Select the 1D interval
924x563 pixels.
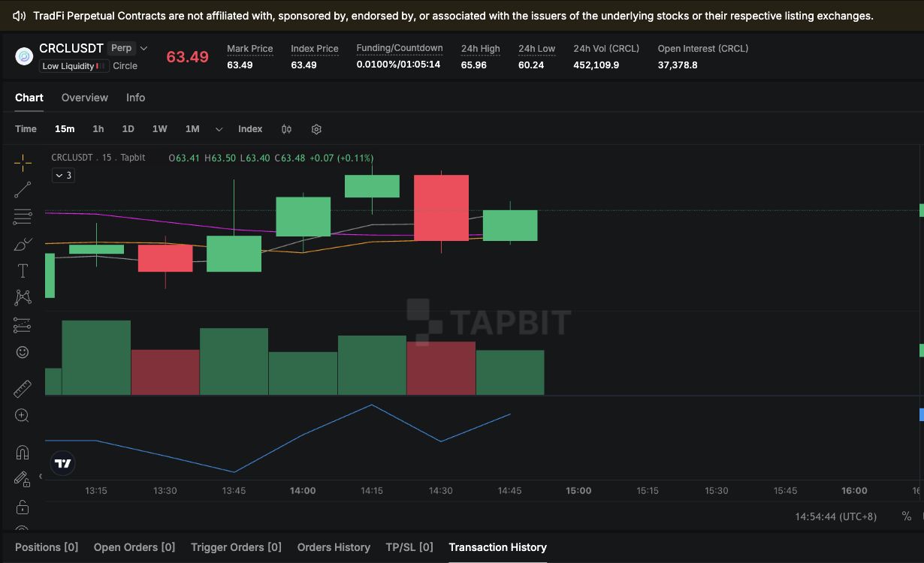[128, 129]
